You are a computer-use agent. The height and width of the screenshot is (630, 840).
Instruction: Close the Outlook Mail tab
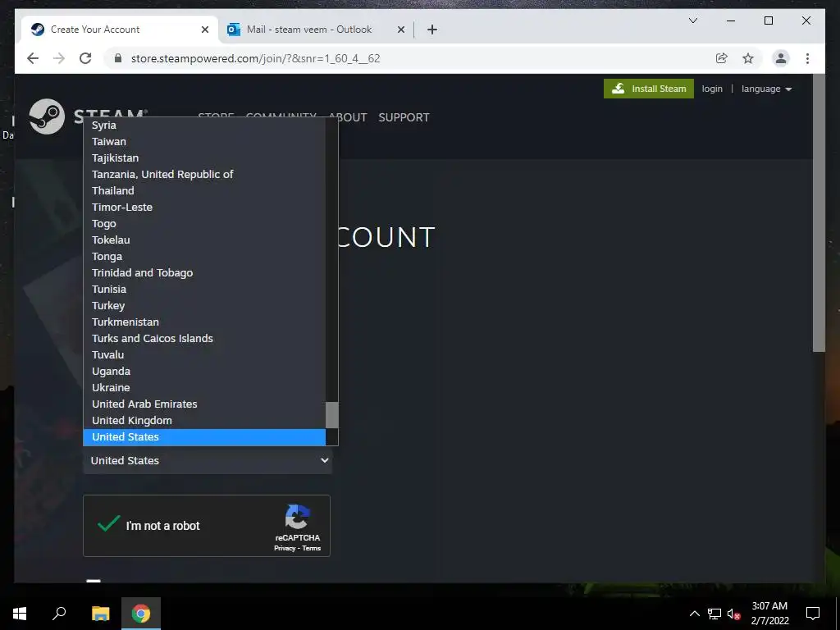pos(400,30)
